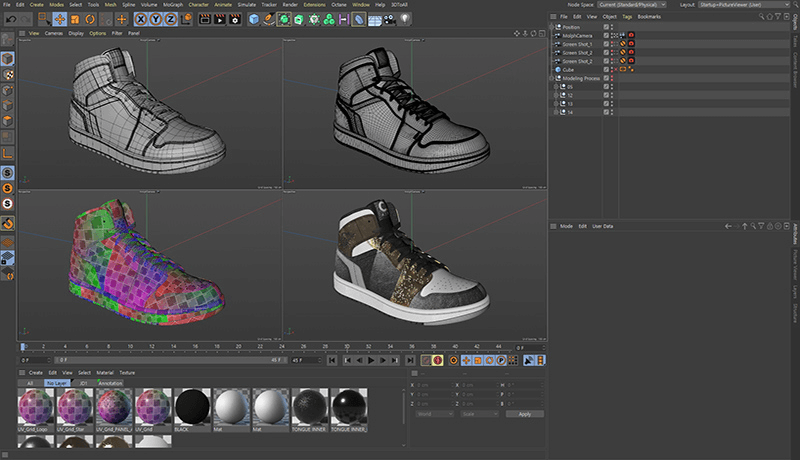Open the Node Space dropdown
The image size is (800, 460).
tap(632, 5)
